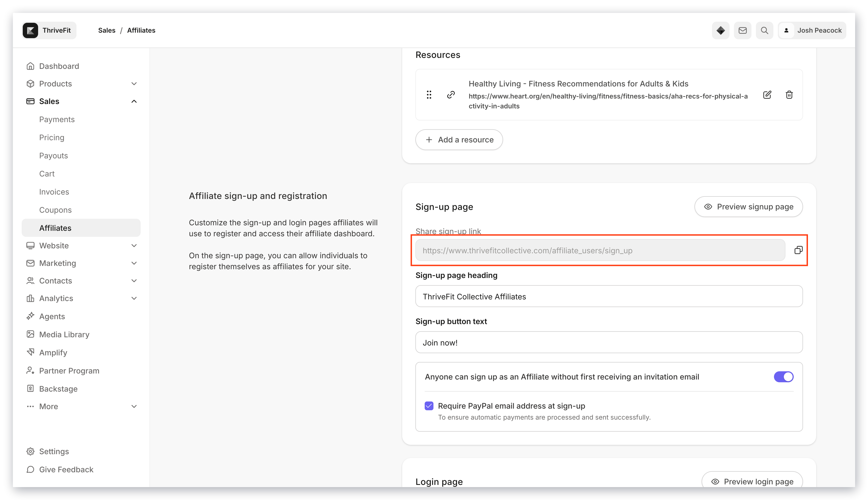The width and height of the screenshot is (868, 500).
Task: Click the Settings gear icon
Action: coord(30,451)
